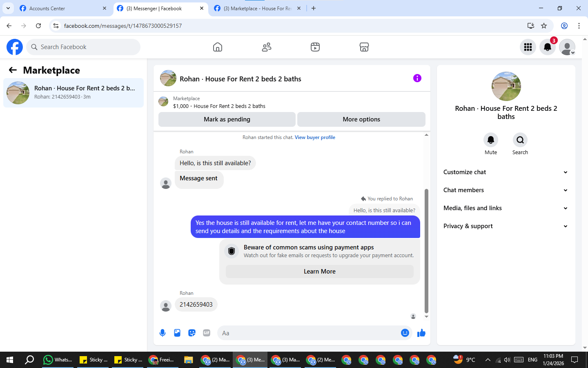Viewport: 588px width, 368px height.
Task: Bookmark this page star icon
Action: coord(544,26)
